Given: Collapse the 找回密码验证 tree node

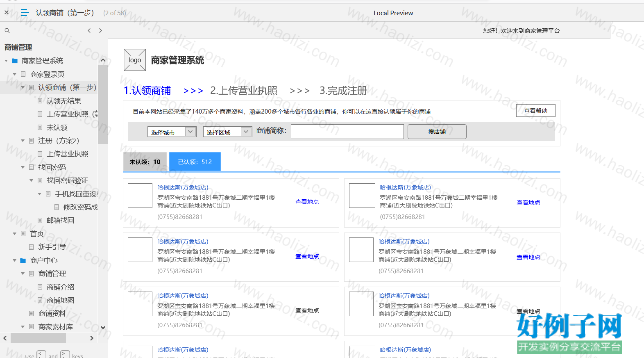Looking at the screenshot, I should 31,180.
